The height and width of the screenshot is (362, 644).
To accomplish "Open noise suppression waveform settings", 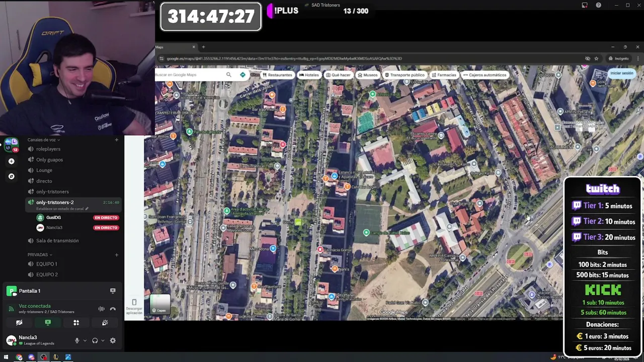I will (x=102, y=309).
